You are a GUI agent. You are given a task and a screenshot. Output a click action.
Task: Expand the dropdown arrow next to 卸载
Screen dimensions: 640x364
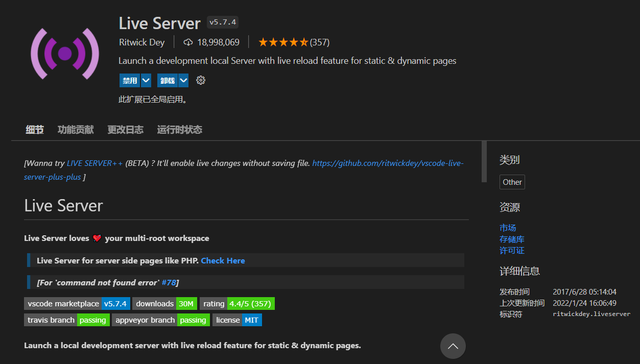coord(183,81)
